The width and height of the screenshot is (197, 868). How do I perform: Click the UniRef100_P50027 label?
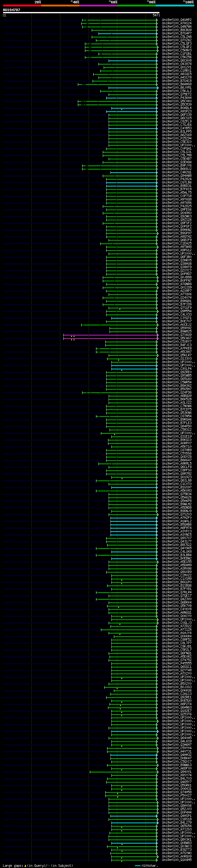[x=176, y=796]
